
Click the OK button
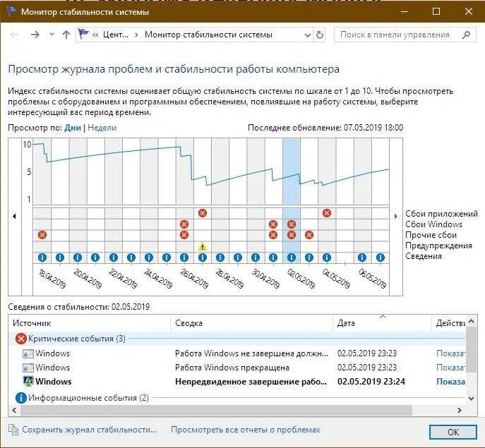[x=453, y=432]
